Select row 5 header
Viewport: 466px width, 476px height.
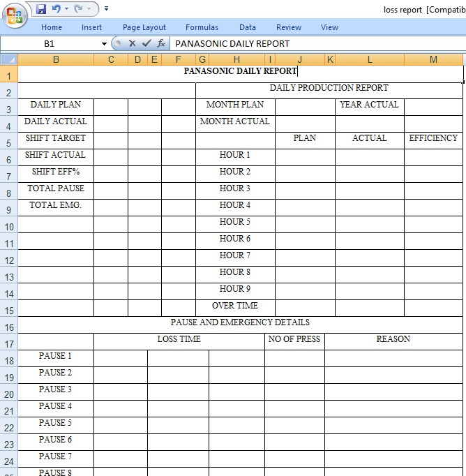[9, 140]
